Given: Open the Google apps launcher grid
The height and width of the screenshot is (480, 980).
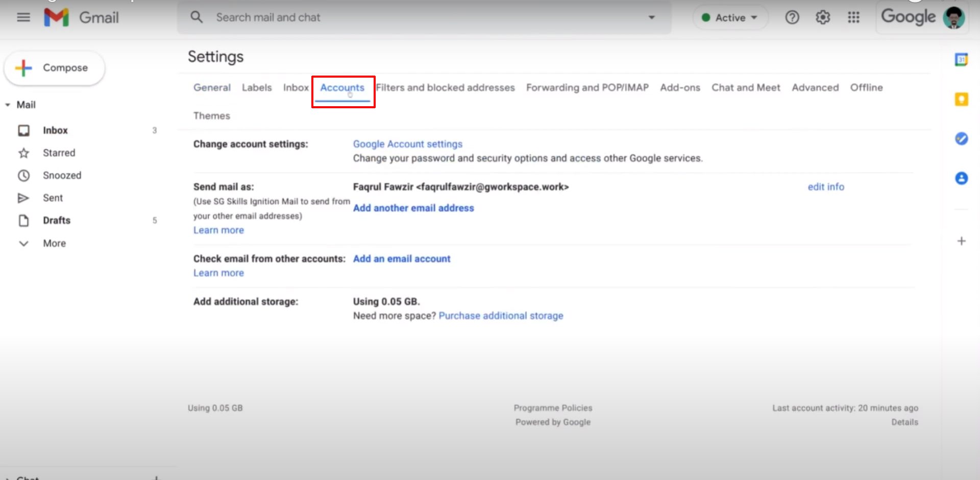Looking at the screenshot, I should click(x=853, y=17).
